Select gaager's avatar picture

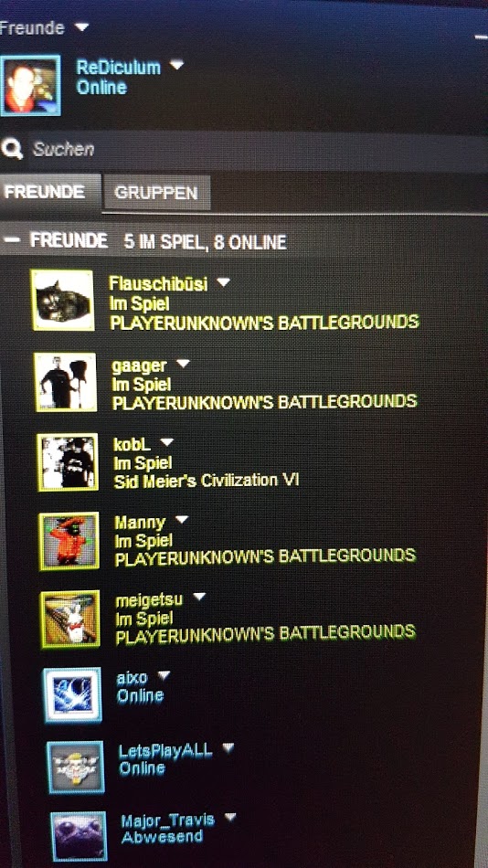66,382
